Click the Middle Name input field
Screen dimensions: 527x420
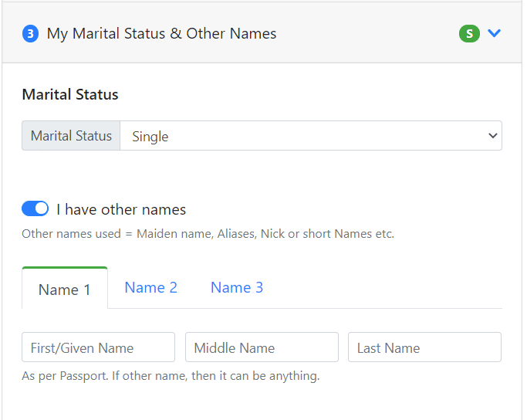(x=262, y=347)
